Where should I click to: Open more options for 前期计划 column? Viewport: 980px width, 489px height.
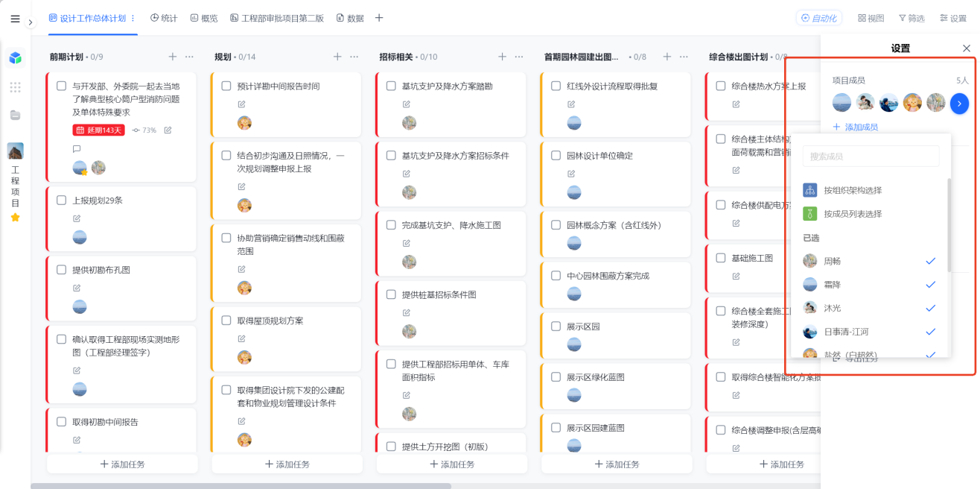(x=189, y=57)
